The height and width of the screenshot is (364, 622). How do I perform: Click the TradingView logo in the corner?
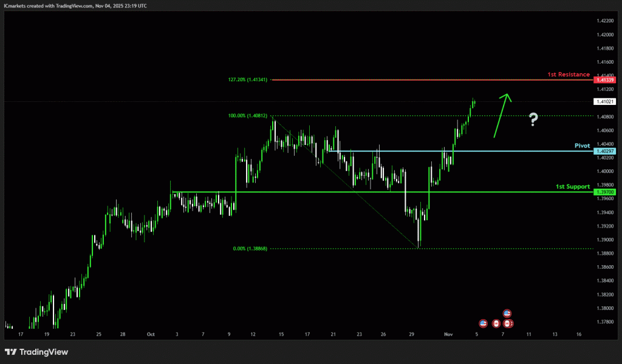click(x=36, y=352)
